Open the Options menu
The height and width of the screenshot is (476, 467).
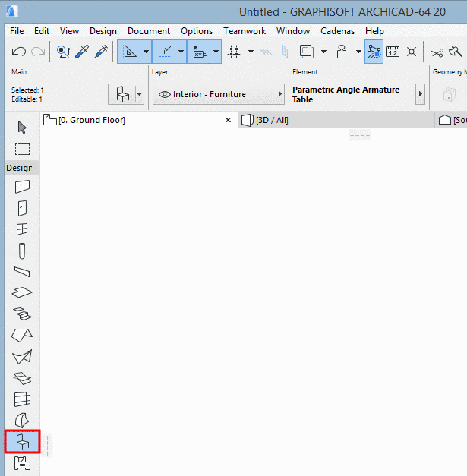pos(197,31)
